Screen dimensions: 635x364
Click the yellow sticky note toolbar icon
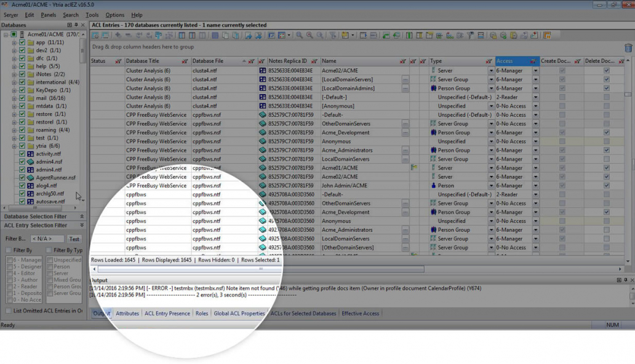click(x=345, y=36)
